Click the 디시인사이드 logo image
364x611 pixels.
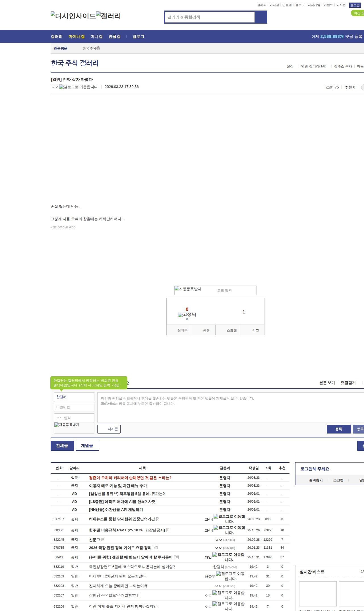point(73,16)
